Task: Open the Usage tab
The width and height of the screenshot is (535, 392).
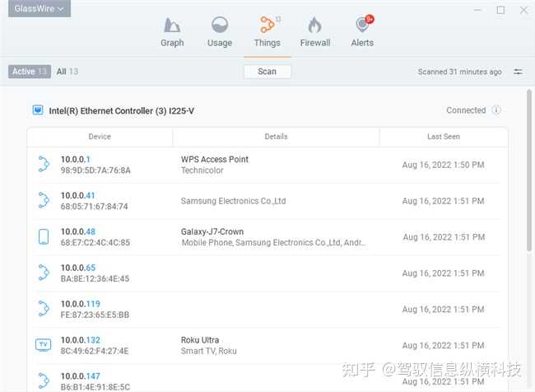Action: point(220,33)
